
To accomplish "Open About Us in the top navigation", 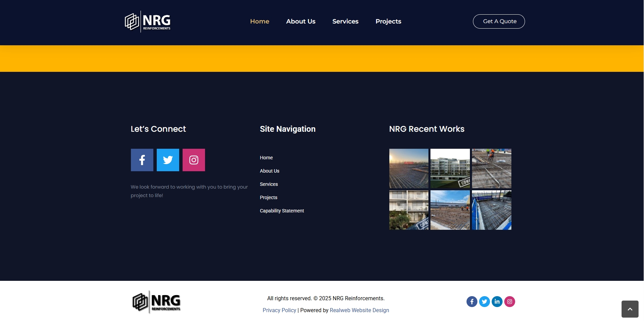I will point(301,21).
